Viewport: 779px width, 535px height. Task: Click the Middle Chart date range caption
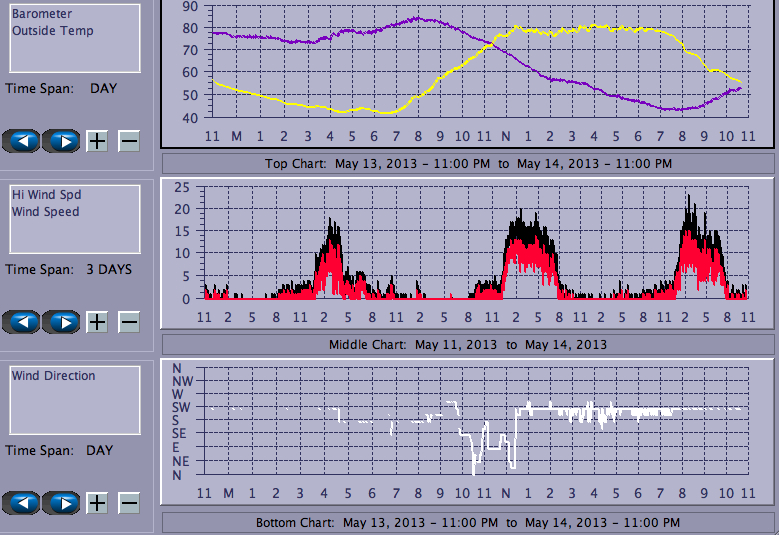click(468, 345)
